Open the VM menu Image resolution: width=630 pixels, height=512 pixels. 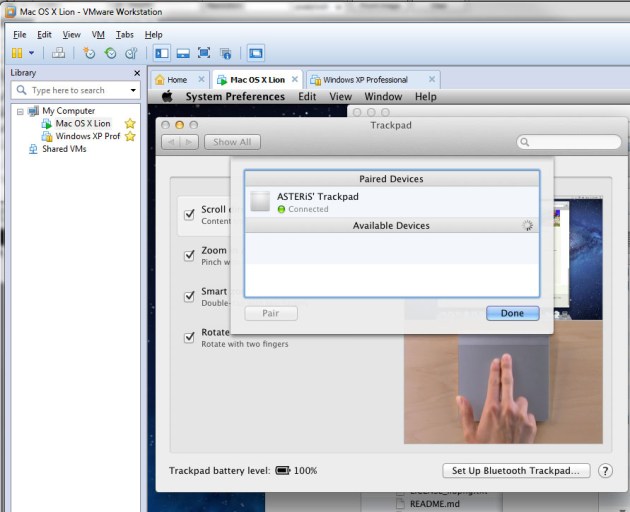coord(98,34)
